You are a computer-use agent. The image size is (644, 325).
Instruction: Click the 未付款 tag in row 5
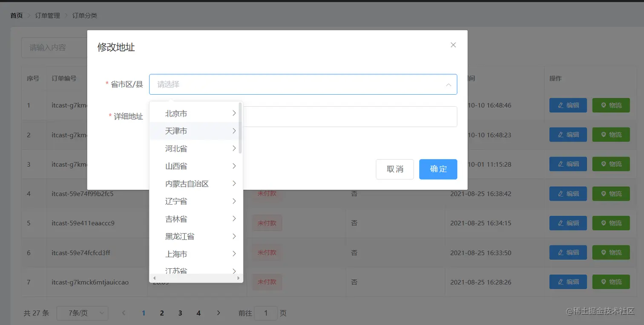click(267, 223)
